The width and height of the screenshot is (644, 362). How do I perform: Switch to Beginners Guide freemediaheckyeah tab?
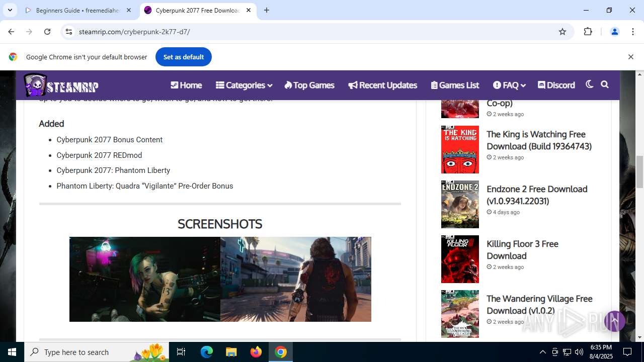[x=78, y=10]
